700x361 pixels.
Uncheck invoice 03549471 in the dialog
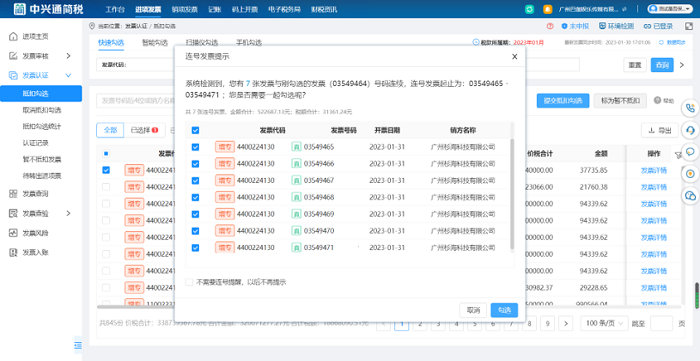195,248
